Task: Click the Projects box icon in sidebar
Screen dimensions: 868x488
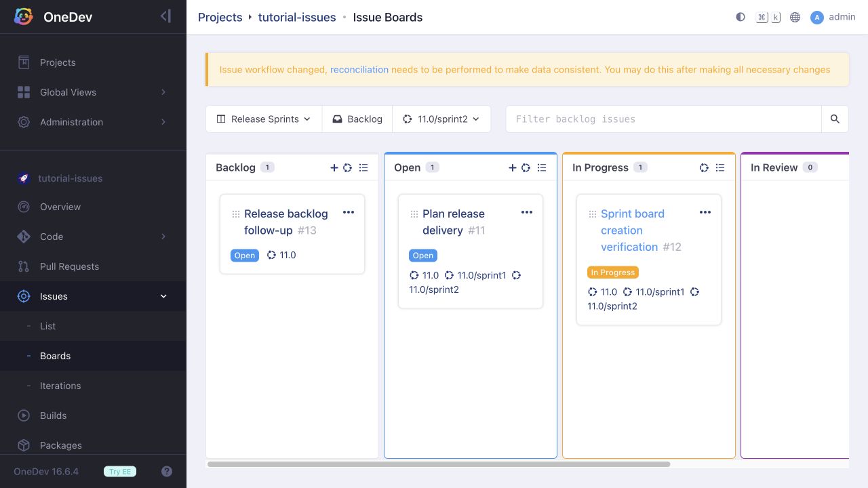Action: [x=24, y=62]
